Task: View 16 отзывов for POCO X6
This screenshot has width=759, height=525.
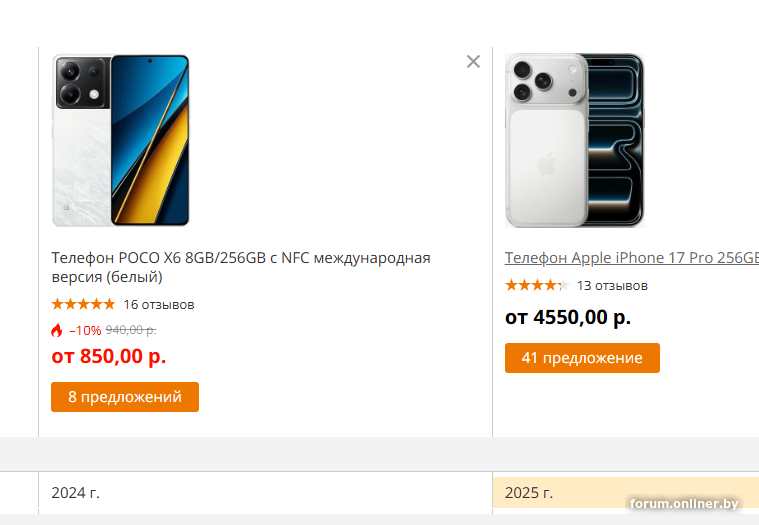Action: 159,304
